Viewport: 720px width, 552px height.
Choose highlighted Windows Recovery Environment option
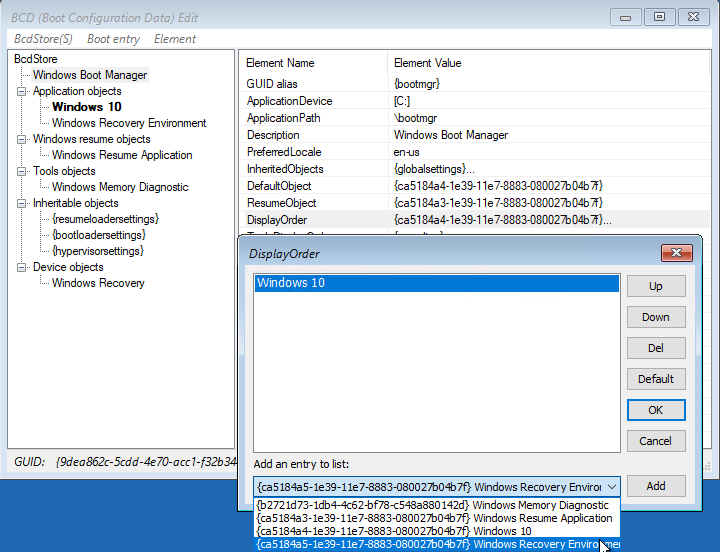pos(437,544)
